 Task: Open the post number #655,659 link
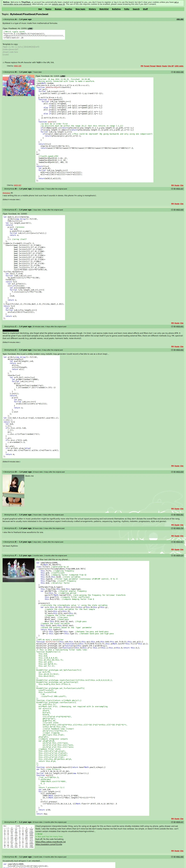point(180,472)
